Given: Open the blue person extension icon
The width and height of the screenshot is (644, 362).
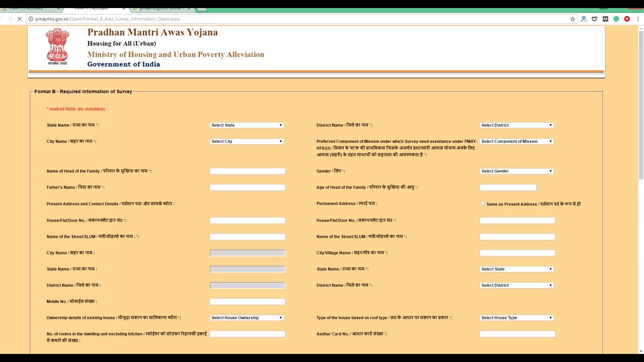Looking at the screenshot, I should point(584,19).
